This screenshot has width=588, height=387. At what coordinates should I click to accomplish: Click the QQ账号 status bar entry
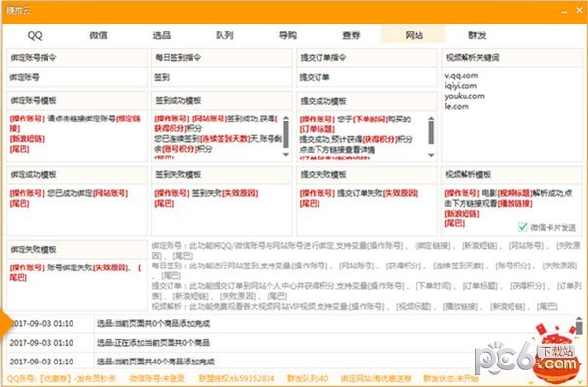point(62,379)
